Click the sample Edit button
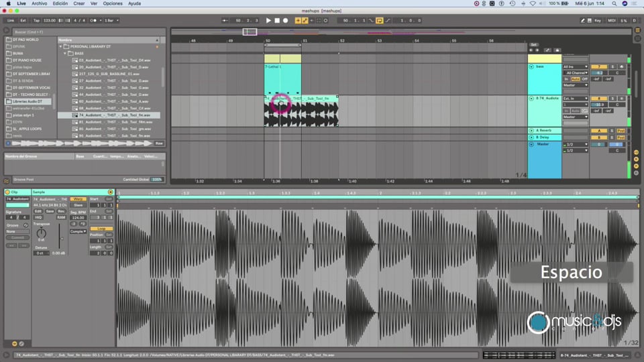The image size is (644, 362). [x=38, y=211]
